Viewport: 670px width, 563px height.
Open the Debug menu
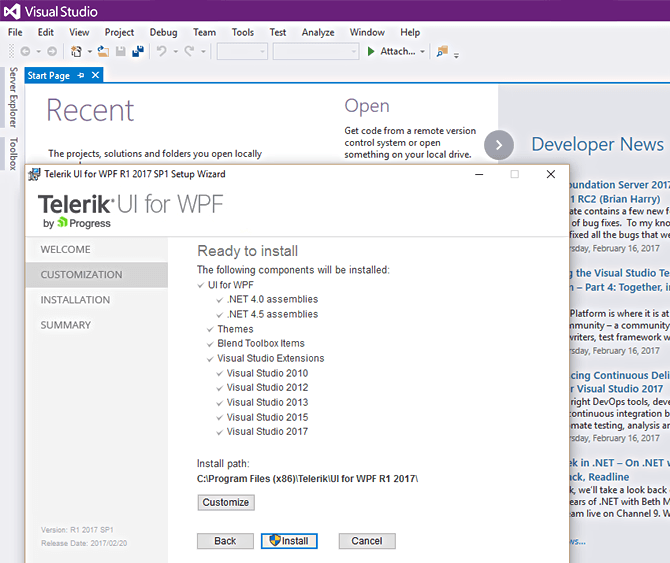click(163, 32)
